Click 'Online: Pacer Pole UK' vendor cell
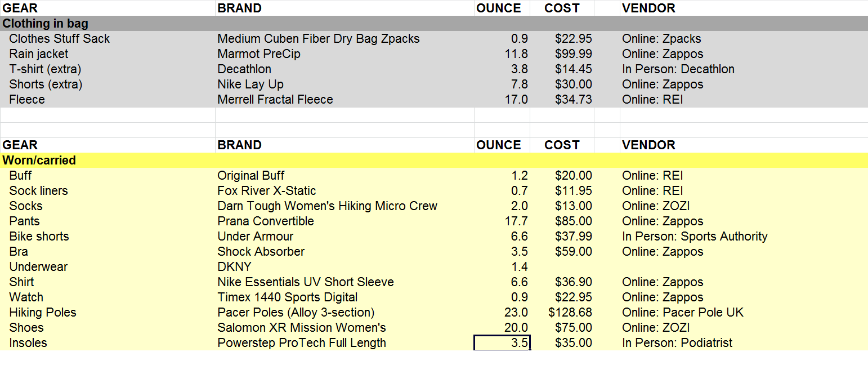This screenshot has width=868, height=365. [x=682, y=312]
